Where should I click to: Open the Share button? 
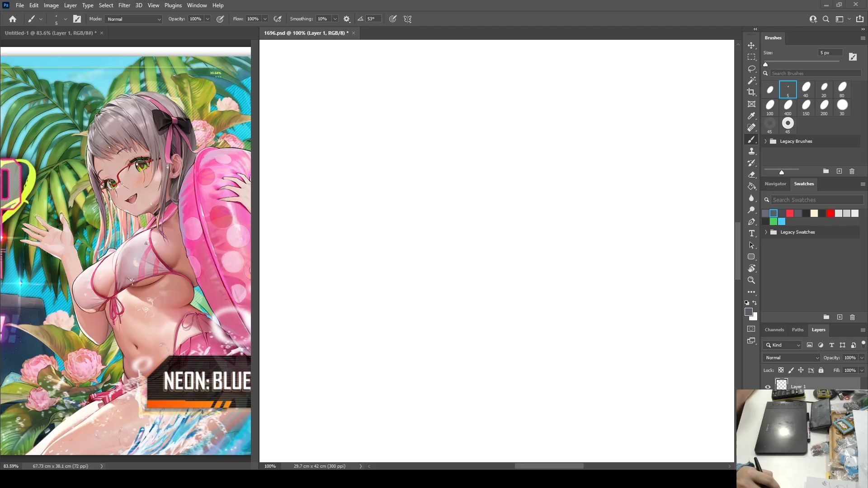pyautogui.click(x=860, y=19)
